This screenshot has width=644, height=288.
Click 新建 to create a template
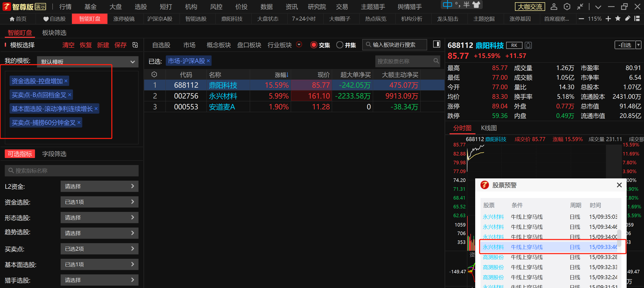[103, 45]
